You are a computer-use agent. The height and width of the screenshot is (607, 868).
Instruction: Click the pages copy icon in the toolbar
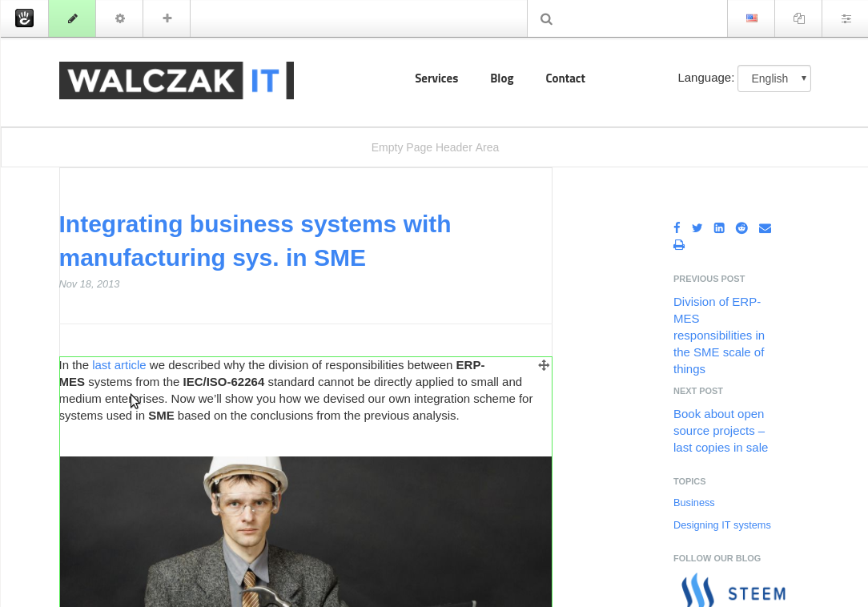tap(798, 18)
